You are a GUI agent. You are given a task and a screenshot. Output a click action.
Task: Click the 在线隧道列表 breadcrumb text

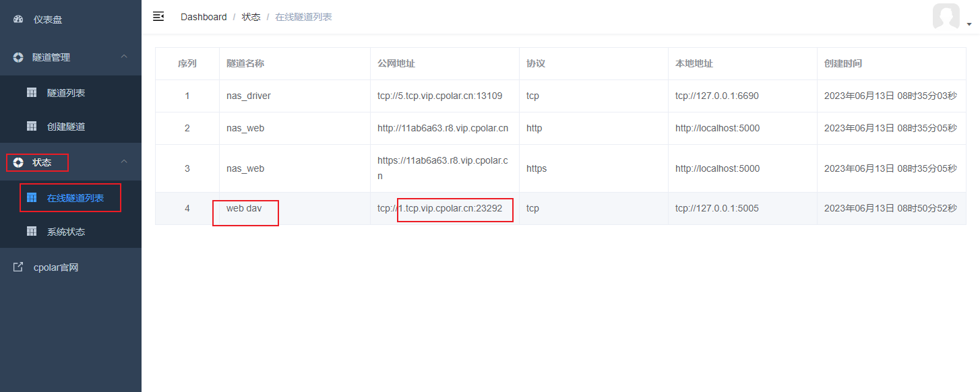coord(303,17)
